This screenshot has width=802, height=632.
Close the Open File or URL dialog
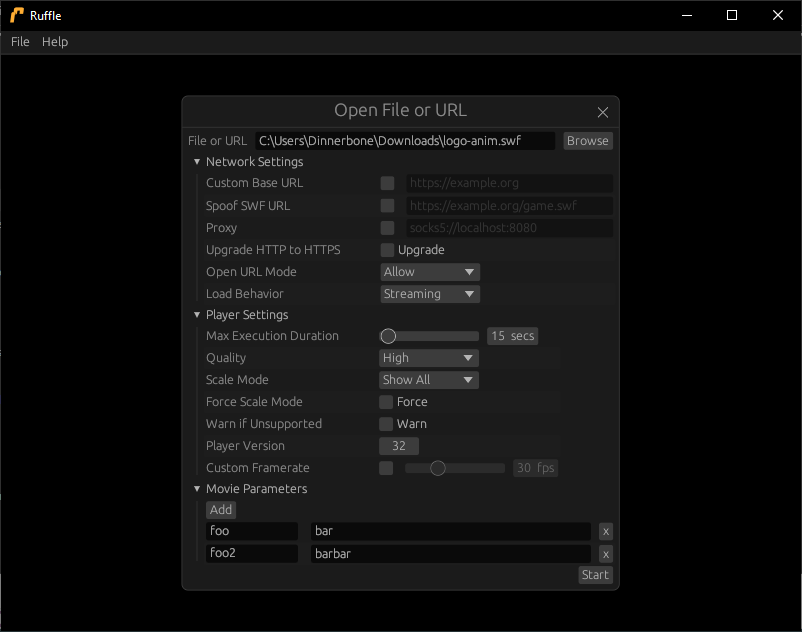(x=602, y=113)
